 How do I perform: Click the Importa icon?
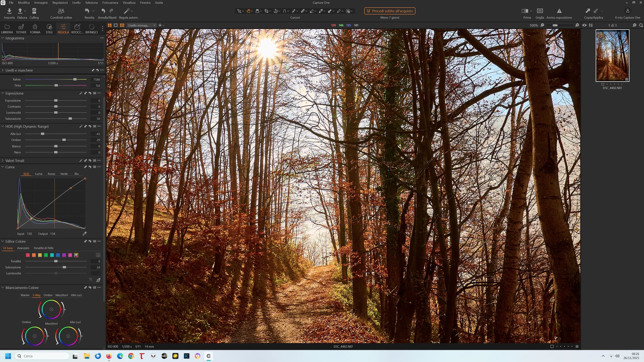pos(9,11)
